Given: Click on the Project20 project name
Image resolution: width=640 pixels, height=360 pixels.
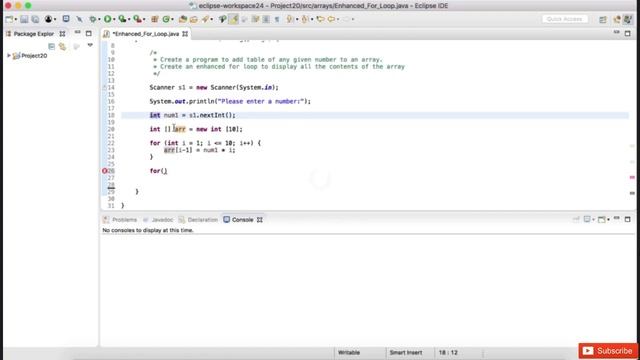Looking at the screenshot, I should (x=34, y=56).
